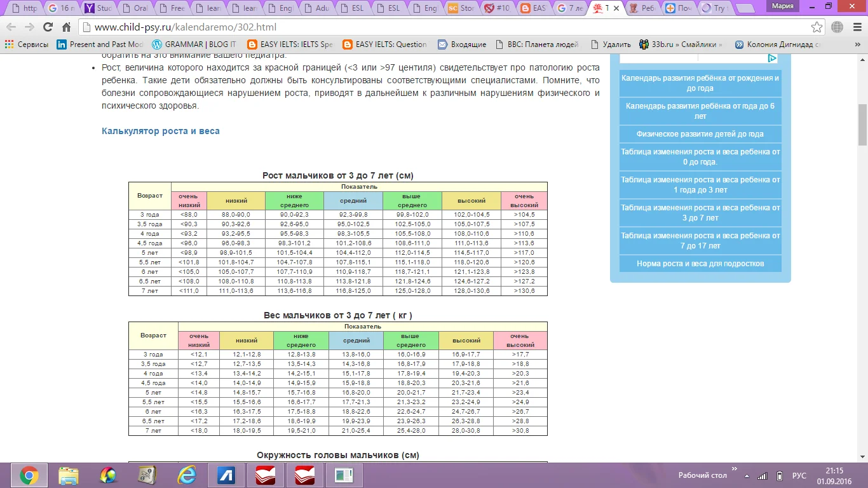This screenshot has width=868, height=488.
Task: Open the Физическое развитие детей до года link
Action: pos(700,134)
